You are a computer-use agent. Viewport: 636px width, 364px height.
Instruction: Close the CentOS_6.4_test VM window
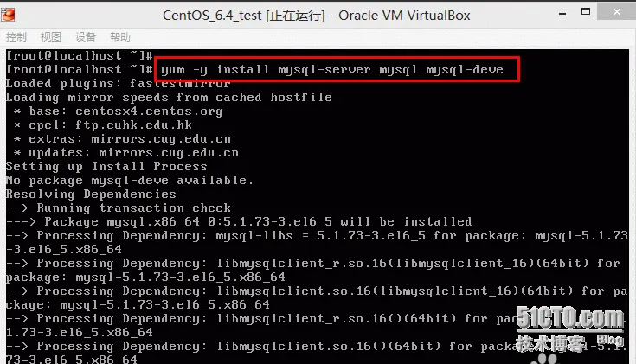click(616, 12)
